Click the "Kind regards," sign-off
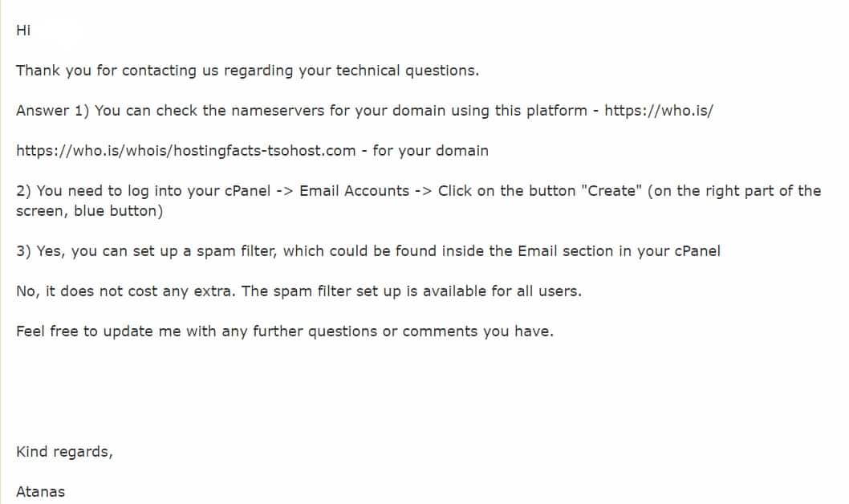 coord(64,452)
